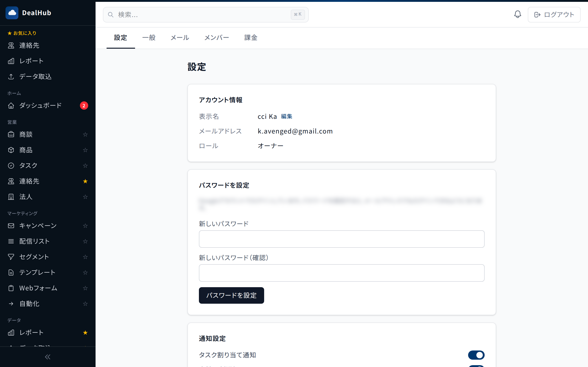Open 商品 in the sidebar
Screen dimensions: 588x367
(26, 150)
